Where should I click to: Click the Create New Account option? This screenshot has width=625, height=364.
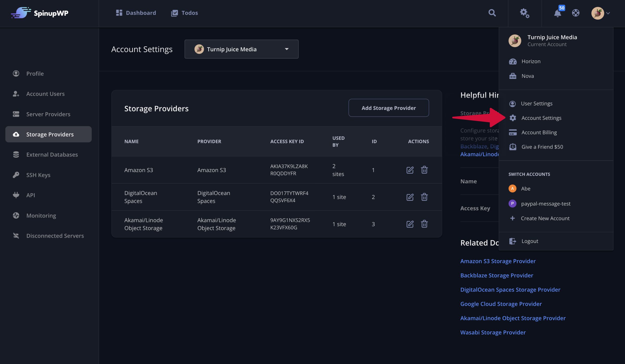545,218
